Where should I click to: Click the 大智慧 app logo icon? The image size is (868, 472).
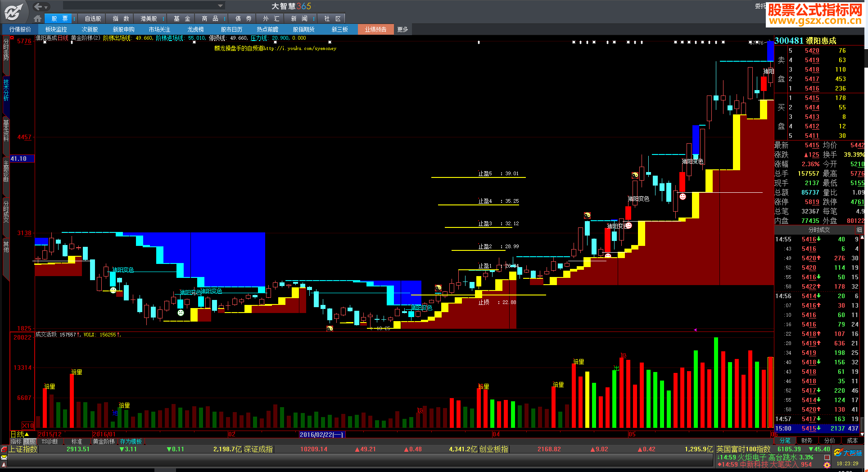point(14,12)
